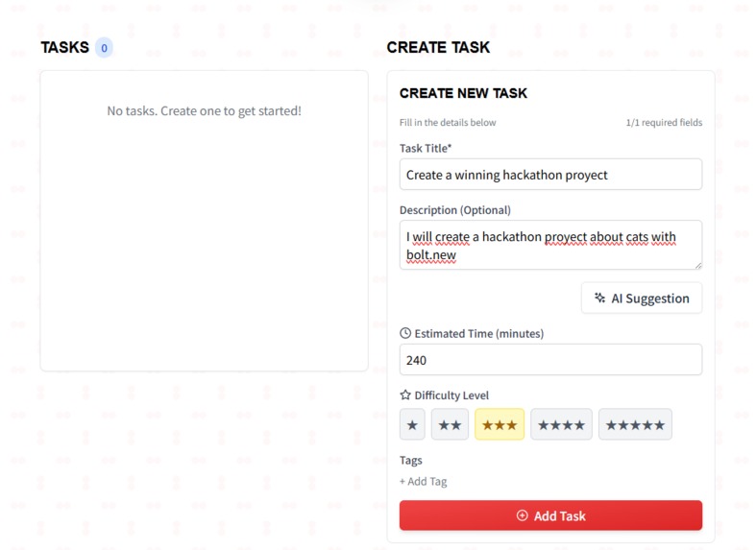The width and height of the screenshot is (756, 550).
Task: Click the Task Title input field
Action: pyautogui.click(x=550, y=175)
